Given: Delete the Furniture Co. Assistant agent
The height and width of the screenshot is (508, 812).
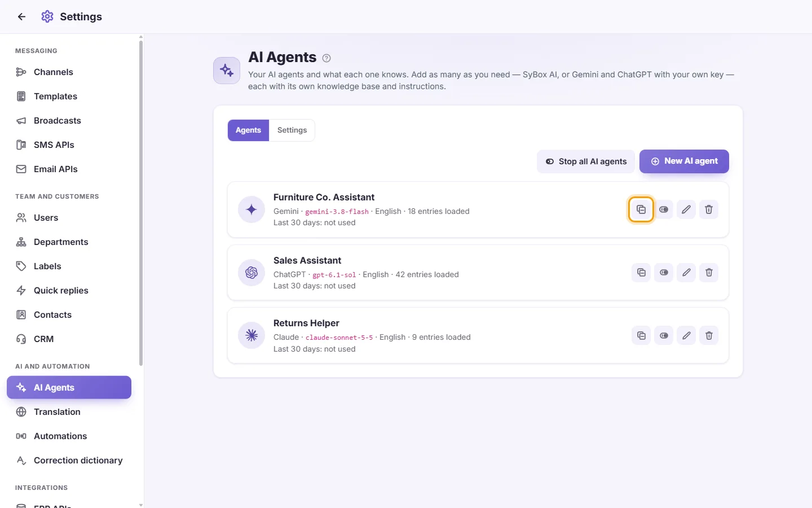Looking at the screenshot, I should click(x=709, y=209).
